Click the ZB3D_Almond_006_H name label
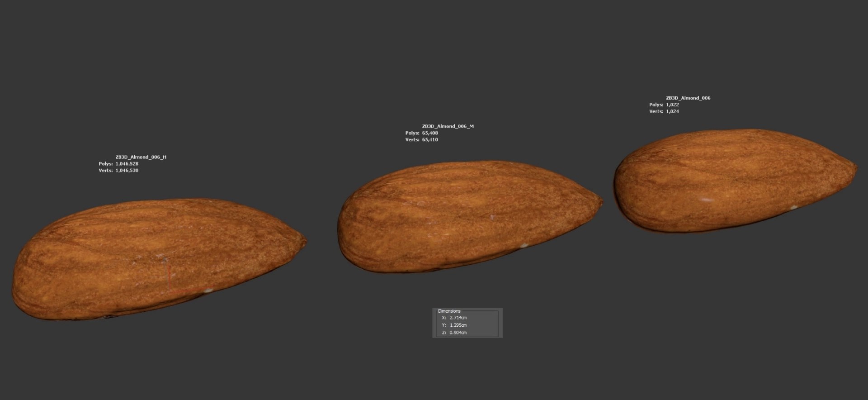This screenshot has width=868, height=400. pos(141,157)
